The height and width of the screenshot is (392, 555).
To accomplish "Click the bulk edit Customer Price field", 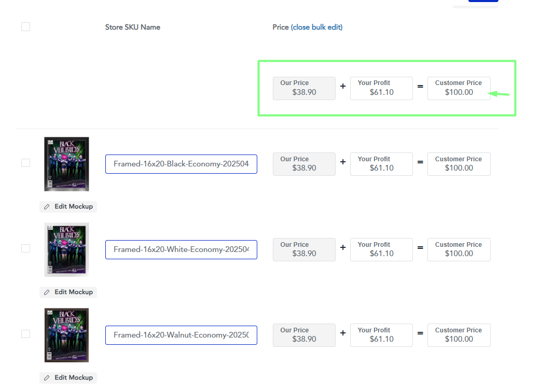I will (x=459, y=89).
